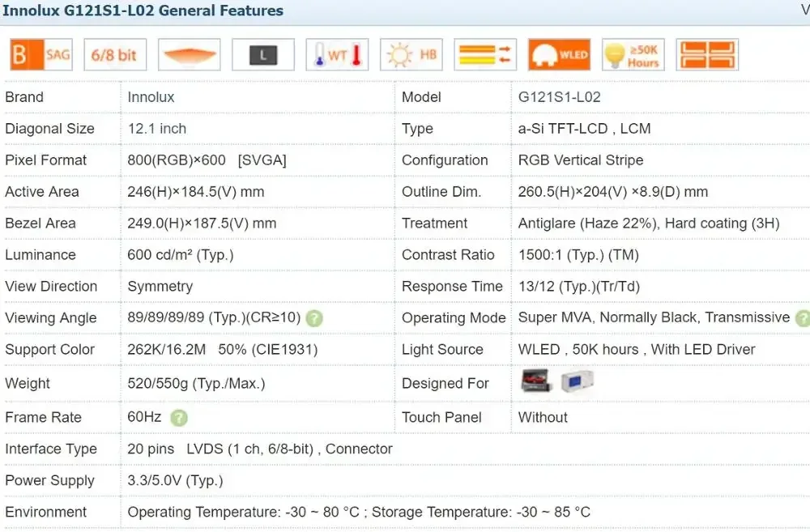Click the heading 'Innolux G121S1-L02 General Features'

click(143, 11)
